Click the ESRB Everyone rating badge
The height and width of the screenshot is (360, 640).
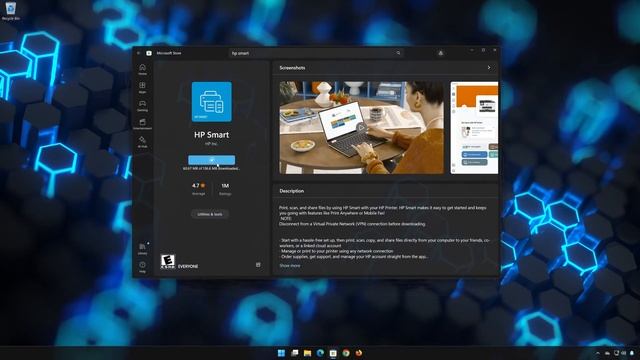pos(168,262)
